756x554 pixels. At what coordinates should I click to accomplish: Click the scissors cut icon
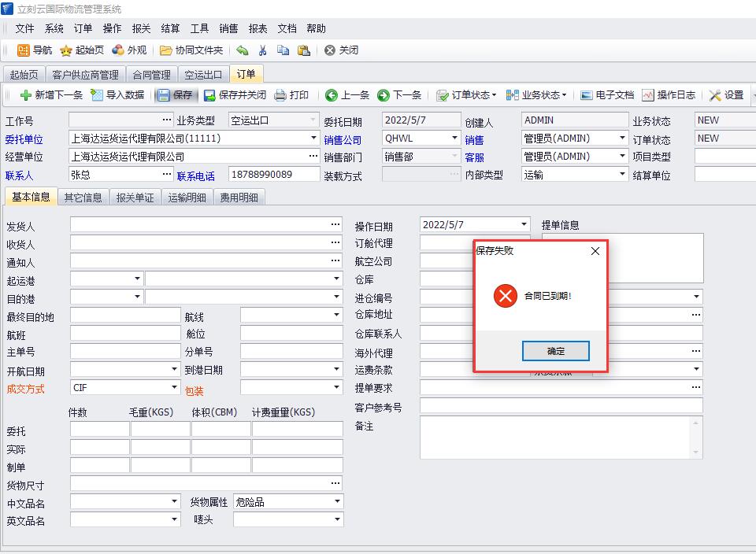(x=262, y=50)
